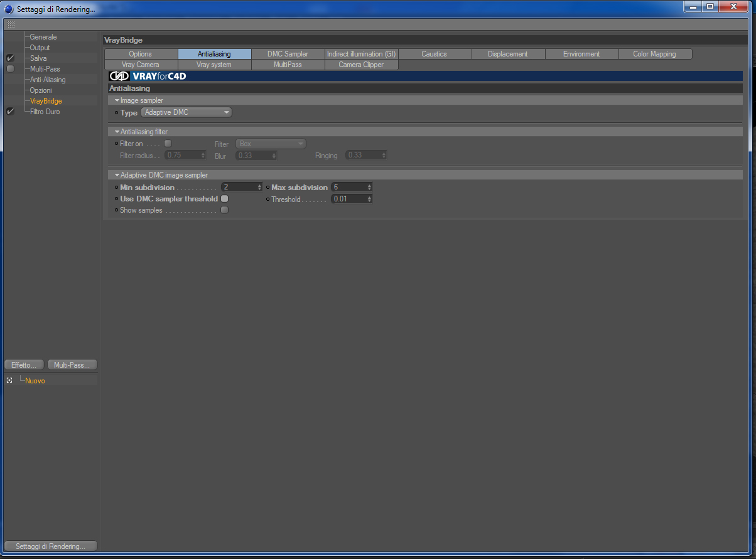Open the Adaptive DMC type dropdown
Screen dimensions: 756x559
(x=186, y=112)
